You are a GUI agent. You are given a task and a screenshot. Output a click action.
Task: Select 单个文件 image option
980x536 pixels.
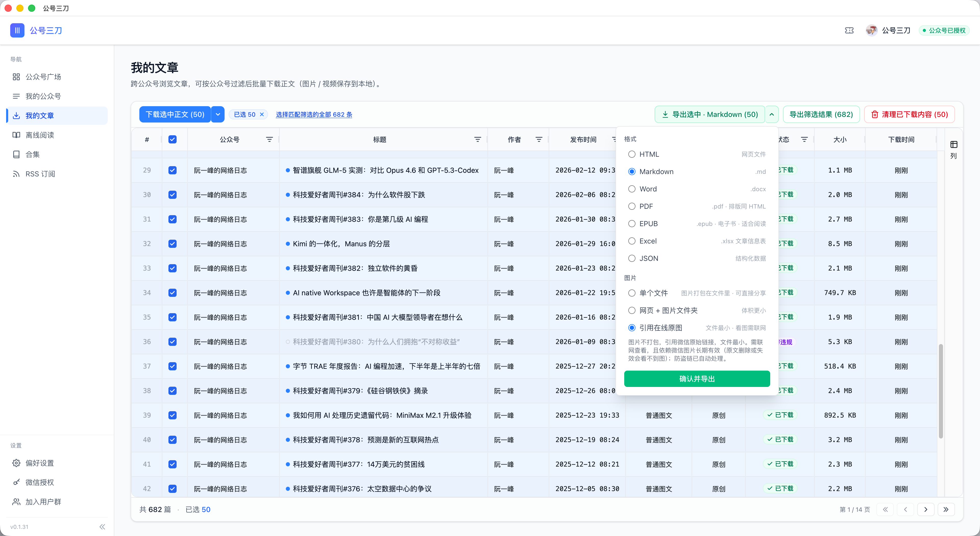(632, 293)
